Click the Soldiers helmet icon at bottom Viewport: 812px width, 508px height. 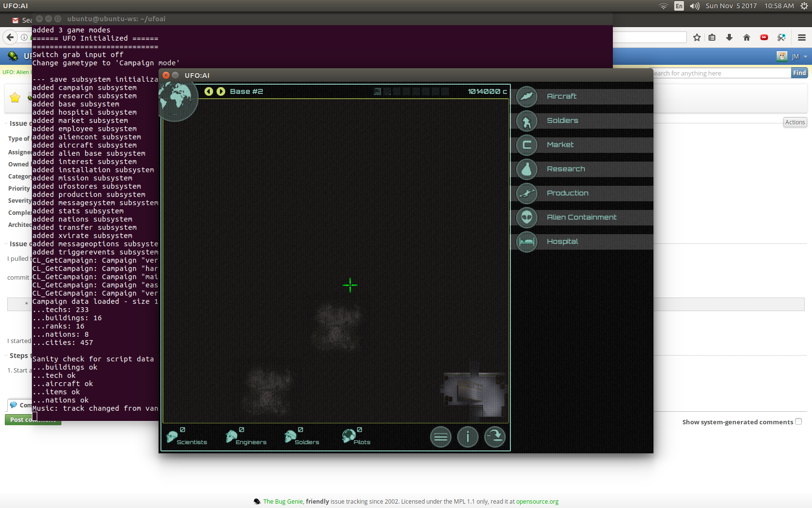click(x=290, y=436)
